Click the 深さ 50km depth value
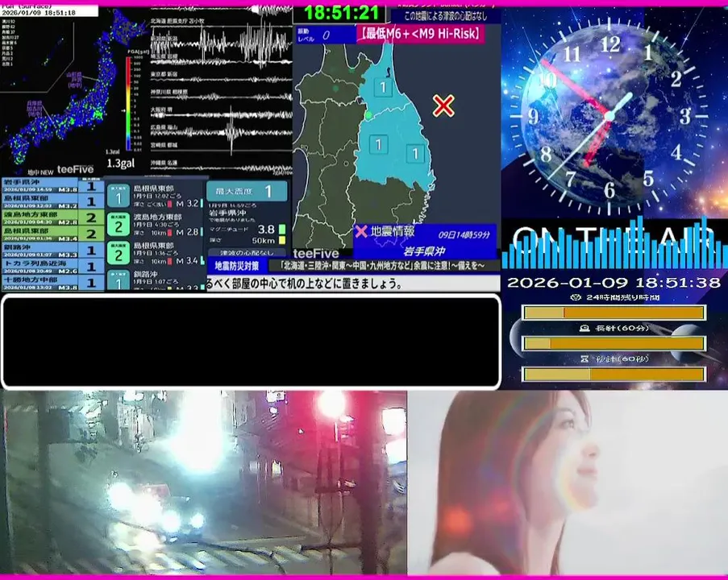The image size is (728, 580). click(264, 240)
